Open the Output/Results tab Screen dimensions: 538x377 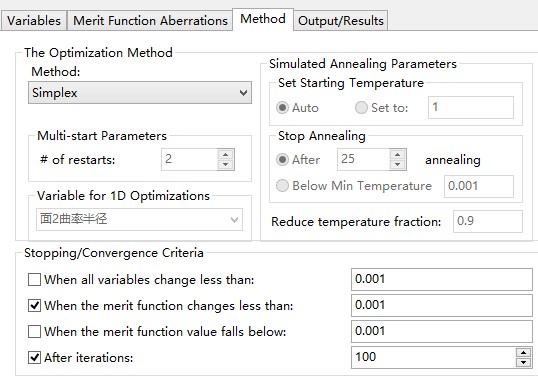341,21
